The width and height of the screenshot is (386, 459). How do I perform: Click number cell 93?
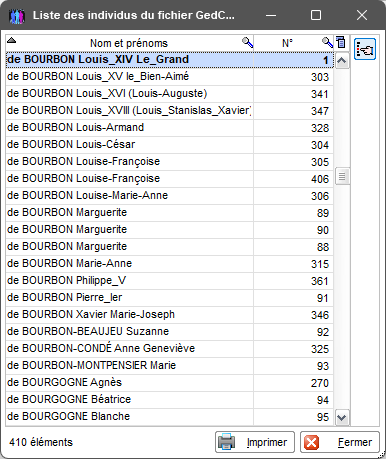coord(294,366)
